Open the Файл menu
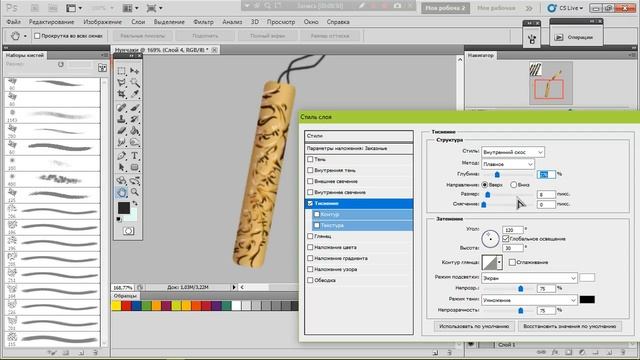This screenshot has width=640, height=360. coord(13,22)
